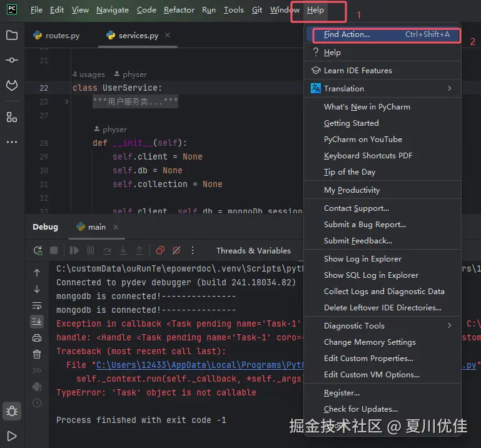Switch to Threads & Variables tab
This screenshot has height=448, width=481.
253,251
